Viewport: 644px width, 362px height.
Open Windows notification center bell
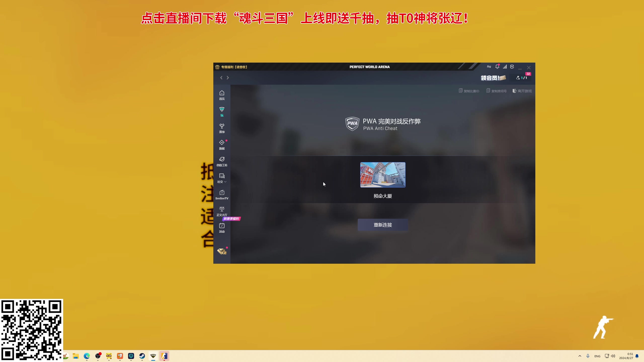click(x=637, y=356)
